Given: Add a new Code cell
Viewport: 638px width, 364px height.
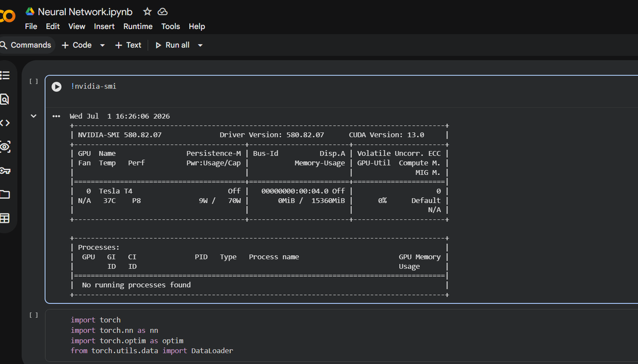Looking at the screenshot, I should 77,45.
